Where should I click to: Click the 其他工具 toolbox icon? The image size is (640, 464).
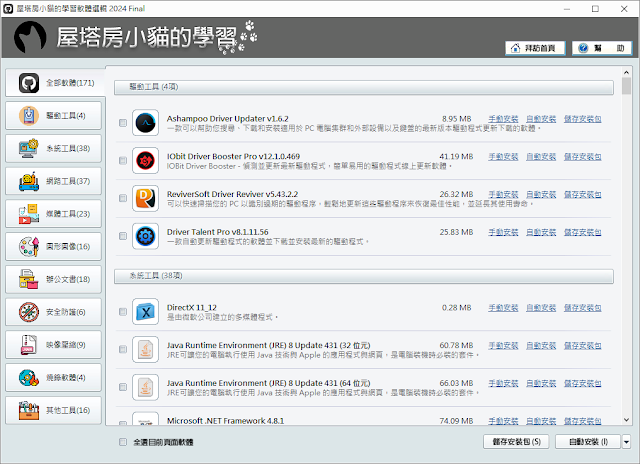(x=29, y=410)
